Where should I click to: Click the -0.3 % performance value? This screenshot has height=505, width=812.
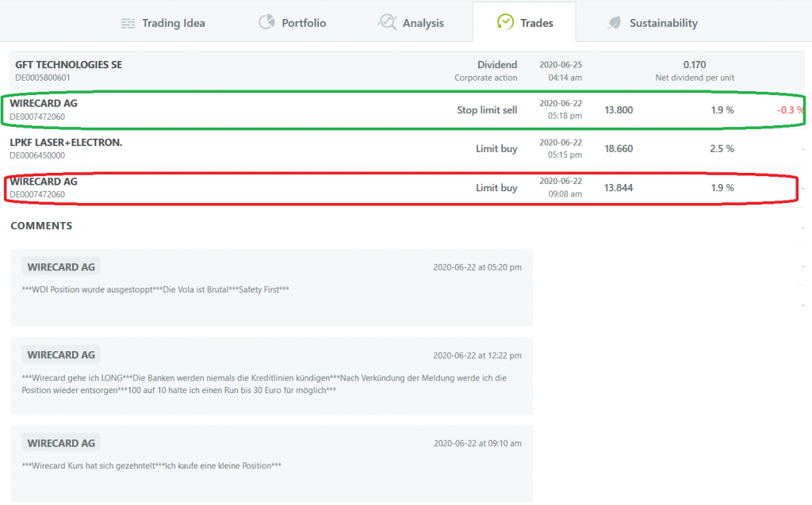click(x=790, y=110)
